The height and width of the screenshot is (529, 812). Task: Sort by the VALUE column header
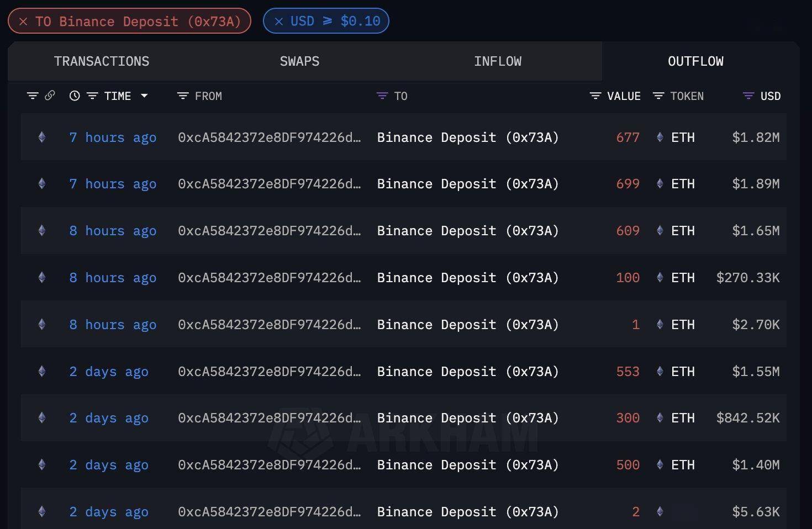tap(624, 96)
